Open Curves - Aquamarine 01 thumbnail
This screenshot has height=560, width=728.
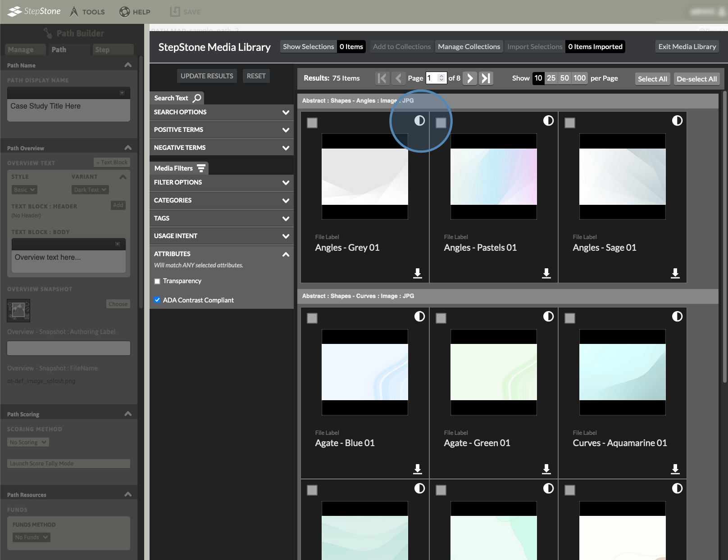623,372
